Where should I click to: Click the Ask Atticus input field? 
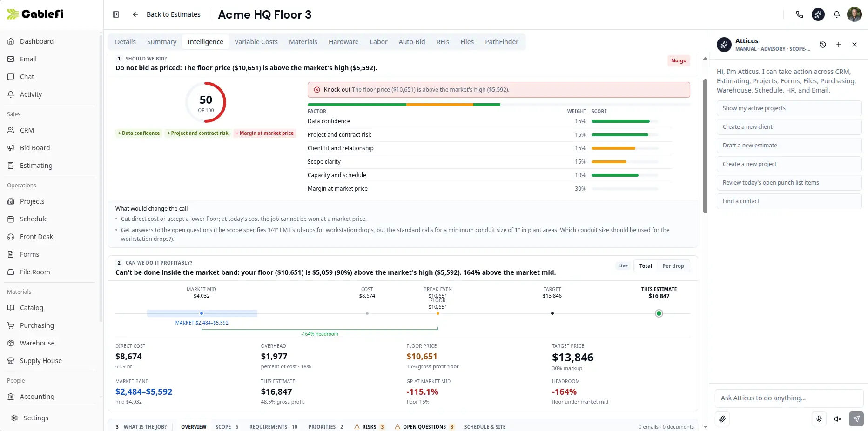pyautogui.click(x=789, y=398)
